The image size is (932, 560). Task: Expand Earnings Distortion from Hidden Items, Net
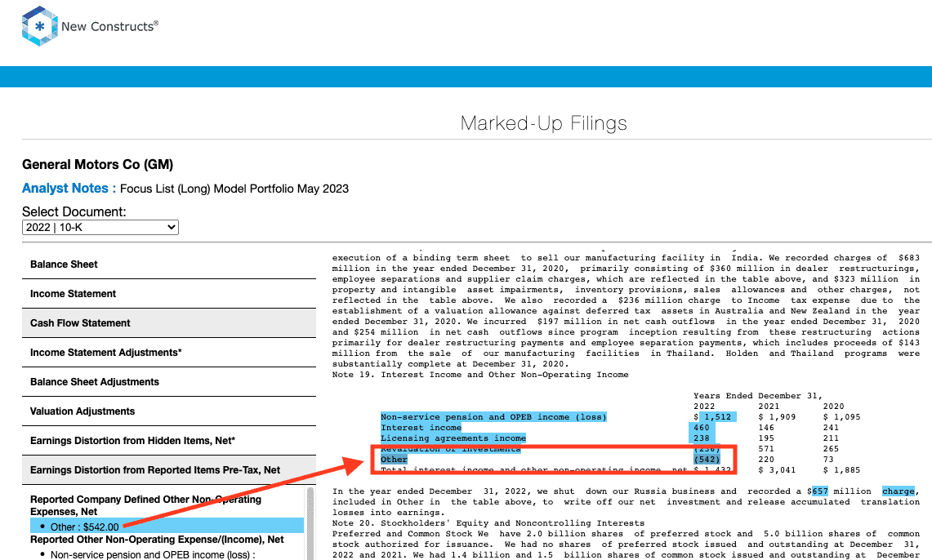click(169, 441)
